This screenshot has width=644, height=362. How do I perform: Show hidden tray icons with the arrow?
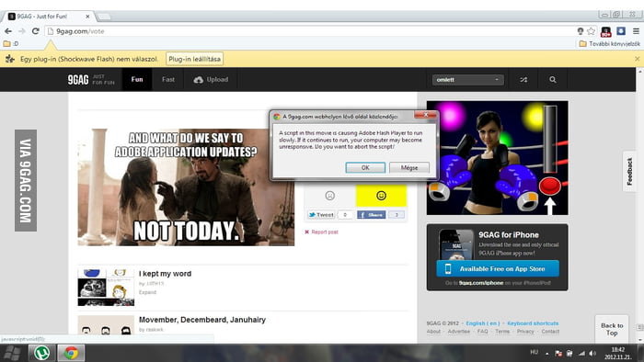(547, 354)
